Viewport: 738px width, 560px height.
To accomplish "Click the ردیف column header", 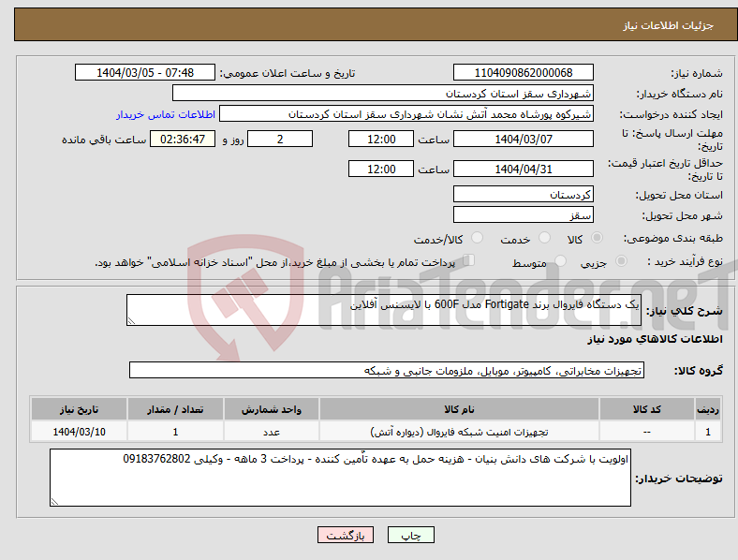I will 708,409.
